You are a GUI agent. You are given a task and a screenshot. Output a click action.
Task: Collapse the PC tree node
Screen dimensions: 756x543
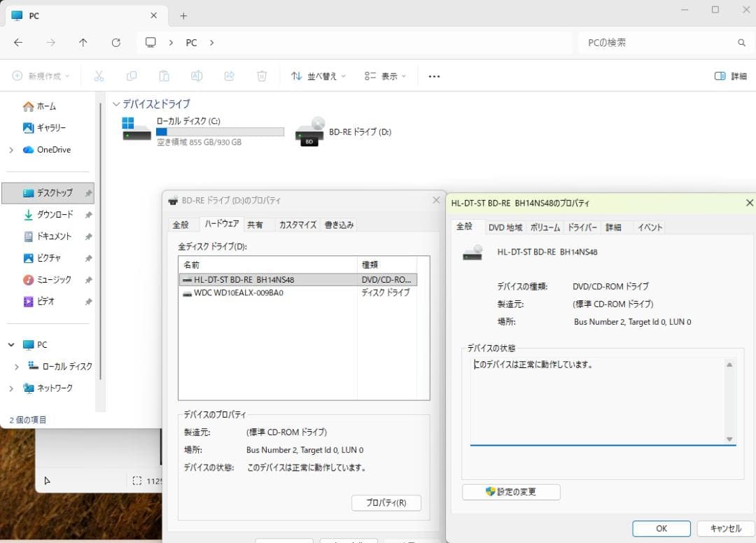[11, 344]
